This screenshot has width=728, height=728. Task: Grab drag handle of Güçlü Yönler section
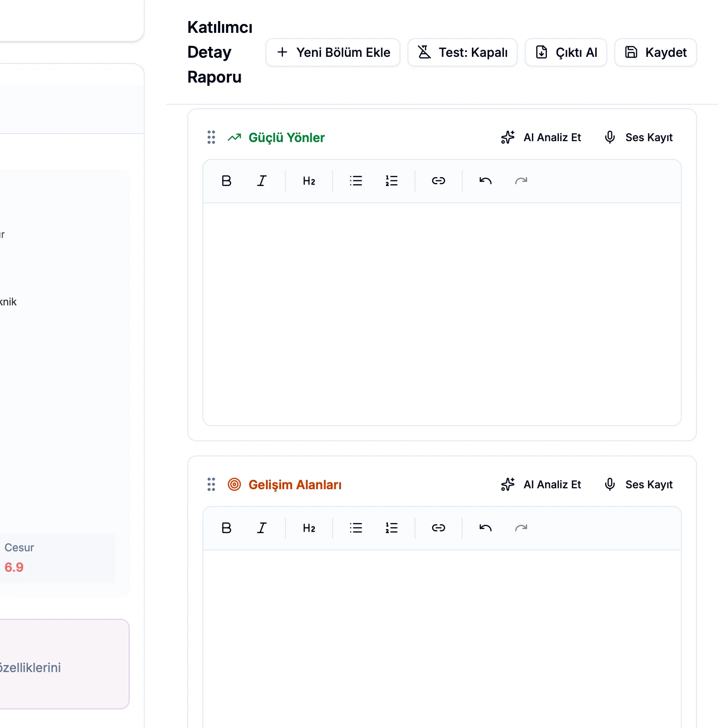click(211, 138)
